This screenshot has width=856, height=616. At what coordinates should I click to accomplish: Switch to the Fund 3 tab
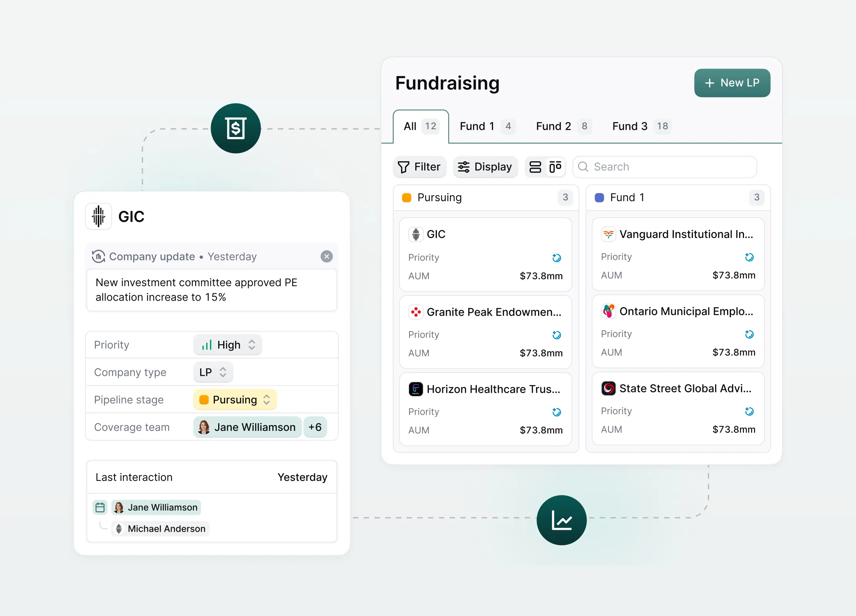[641, 126]
